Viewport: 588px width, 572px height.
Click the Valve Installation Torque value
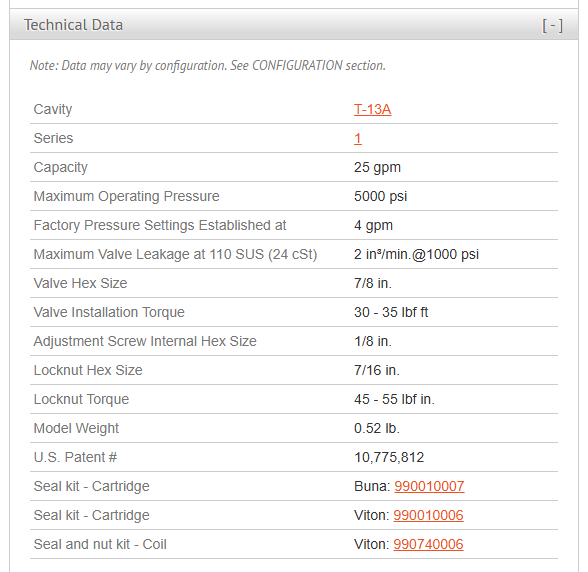pyautogui.click(x=391, y=312)
